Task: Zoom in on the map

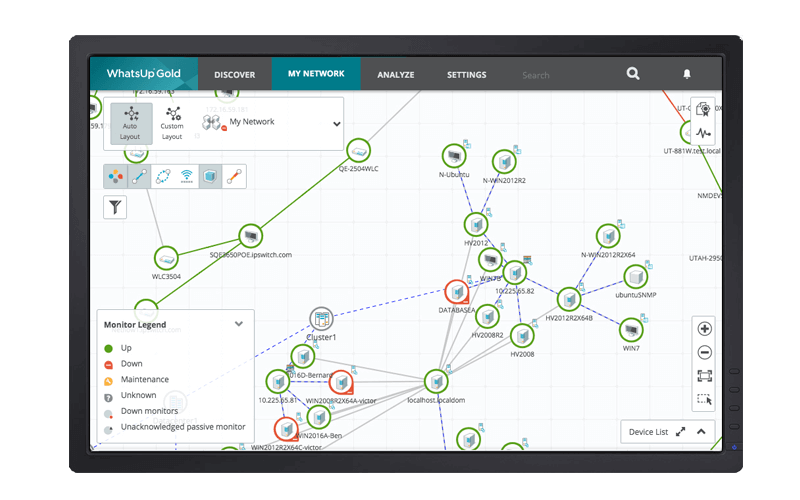Action: click(x=704, y=329)
